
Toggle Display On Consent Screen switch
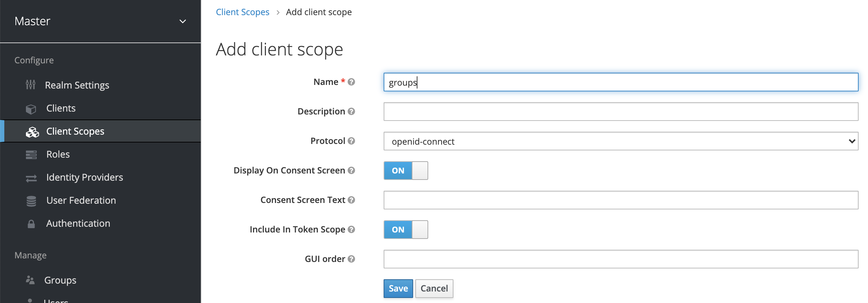coord(406,171)
